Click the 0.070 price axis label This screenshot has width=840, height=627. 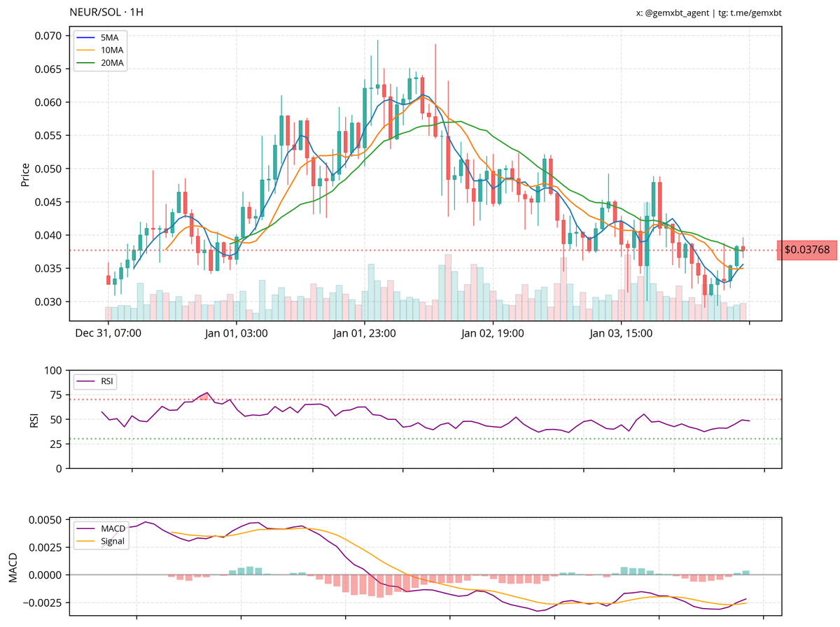point(50,36)
